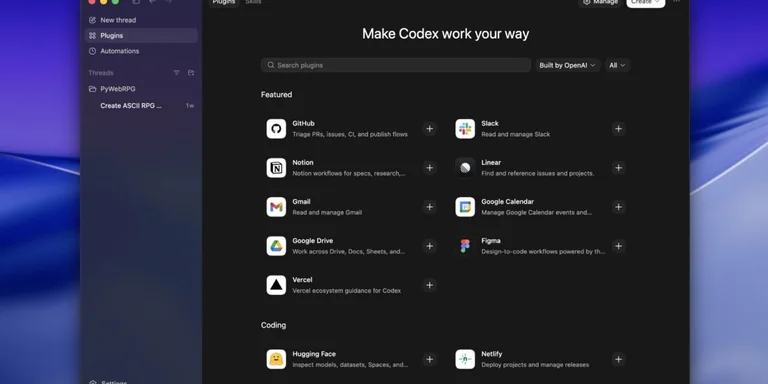Viewport: 768px width, 384px height.
Task: Click the Netlify plugin logo icon
Action: [465, 360]
